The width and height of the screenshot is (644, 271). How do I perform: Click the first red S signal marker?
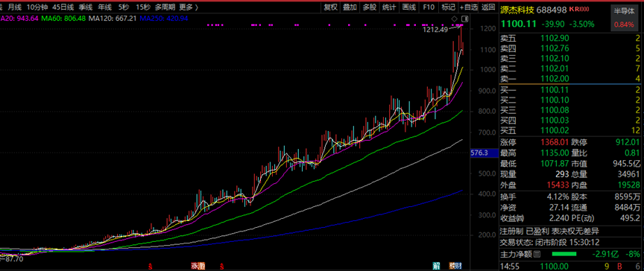[151, 266]
